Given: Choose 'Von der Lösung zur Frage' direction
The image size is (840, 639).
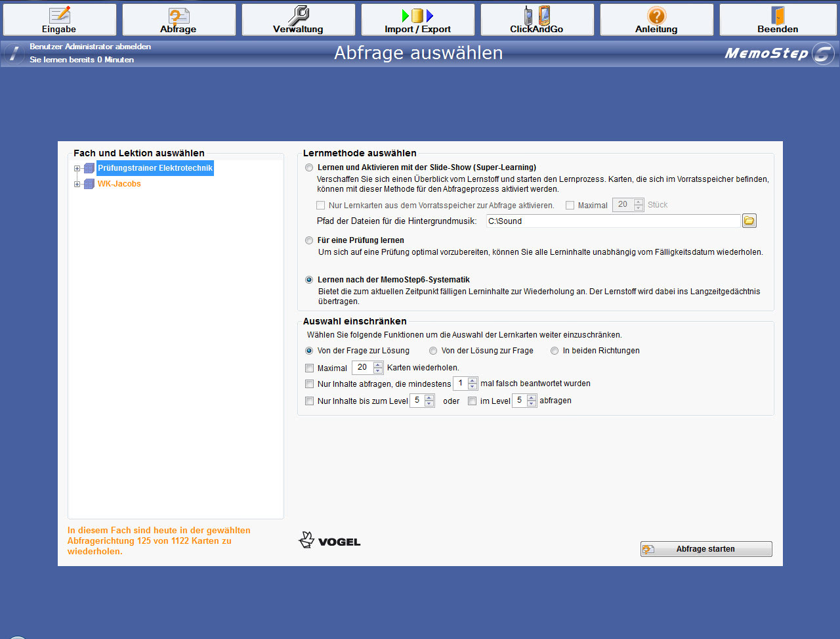Looking at the screenshot, I should (x=433, y=351).
